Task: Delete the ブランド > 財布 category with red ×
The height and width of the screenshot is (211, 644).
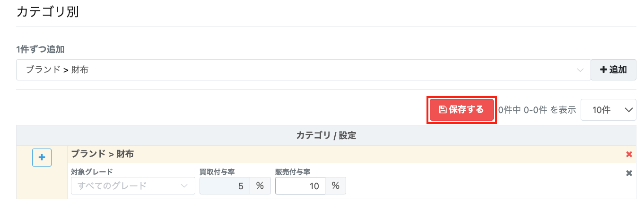Action: (x=629, y=154)
